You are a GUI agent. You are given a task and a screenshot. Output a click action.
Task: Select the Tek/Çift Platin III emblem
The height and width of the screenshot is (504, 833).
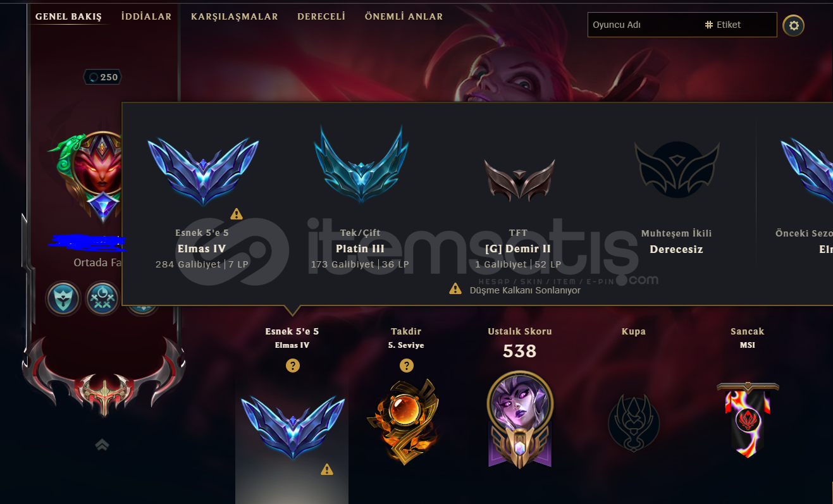coord(361,164)
